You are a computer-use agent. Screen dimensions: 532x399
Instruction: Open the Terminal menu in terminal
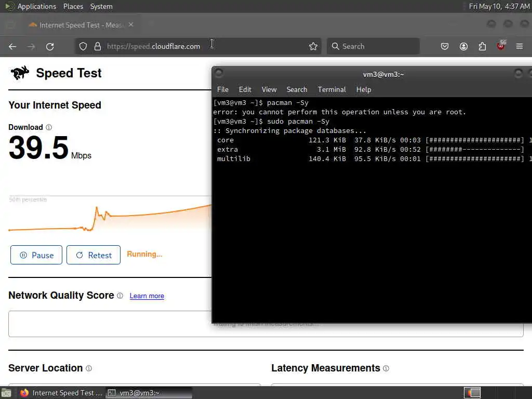(332, 89)
